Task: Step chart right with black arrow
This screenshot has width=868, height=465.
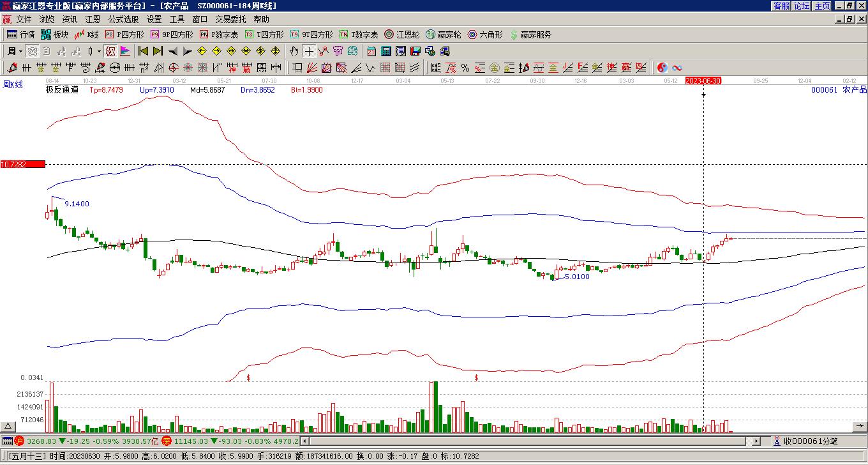Action: point(187,51)
